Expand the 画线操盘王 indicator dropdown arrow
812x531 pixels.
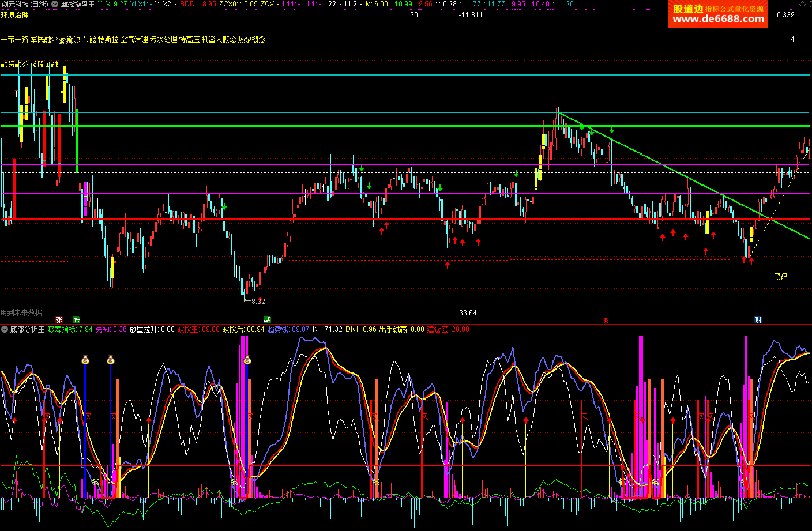(x=55, y=4)
